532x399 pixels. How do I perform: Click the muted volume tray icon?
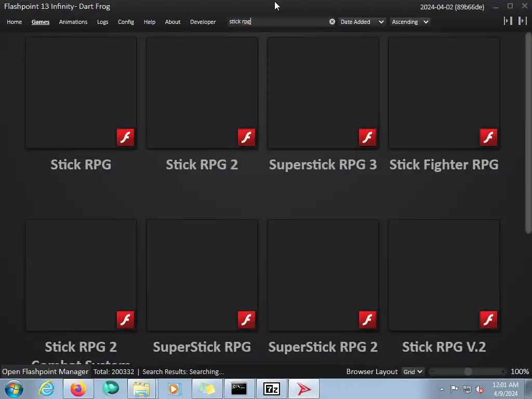pos(480,389)
